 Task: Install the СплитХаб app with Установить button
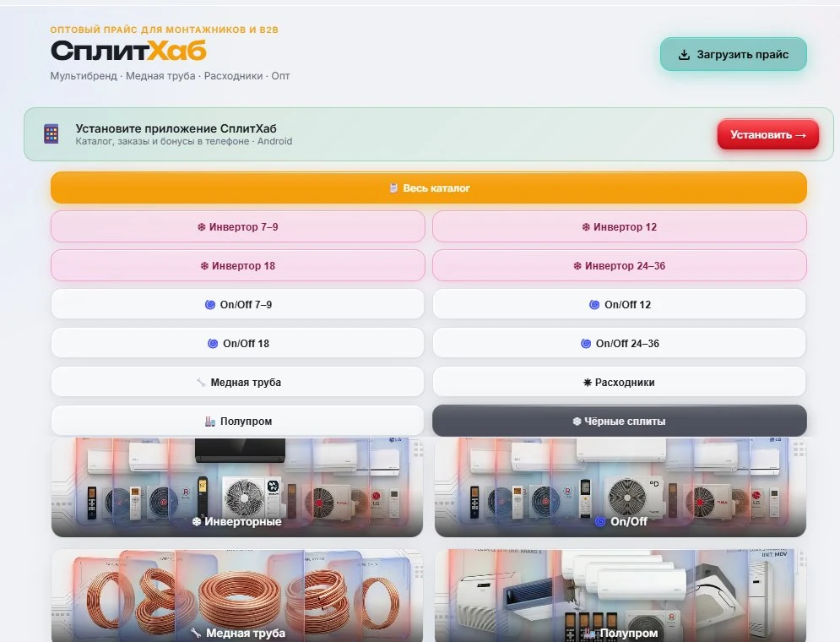[767, 134]
